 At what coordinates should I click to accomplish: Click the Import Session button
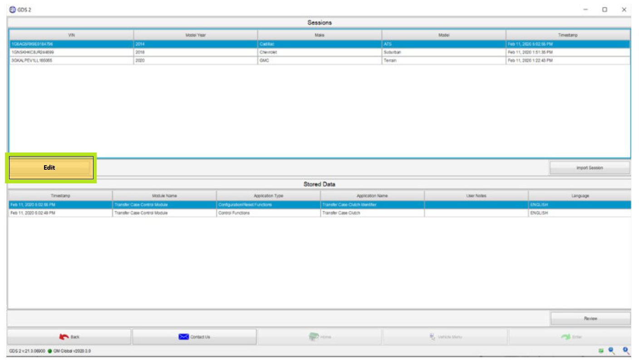click(590, 168)
